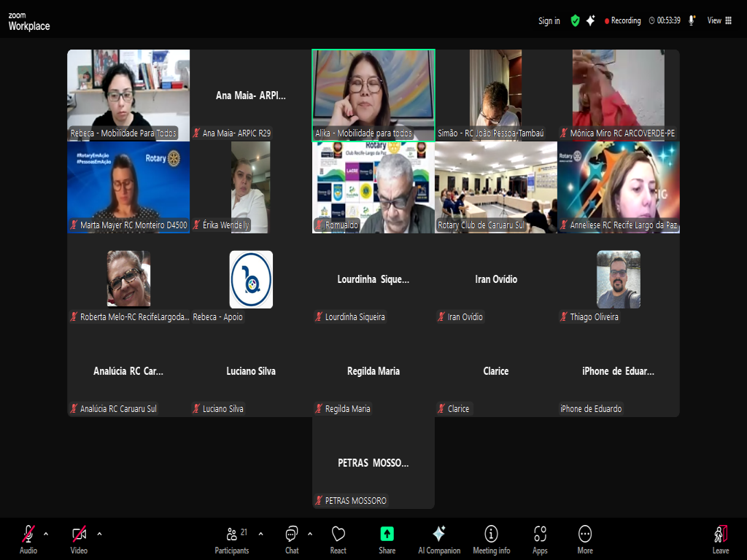Expand the arrow next to Chat
747x560 pixels.
coord(310,534)
